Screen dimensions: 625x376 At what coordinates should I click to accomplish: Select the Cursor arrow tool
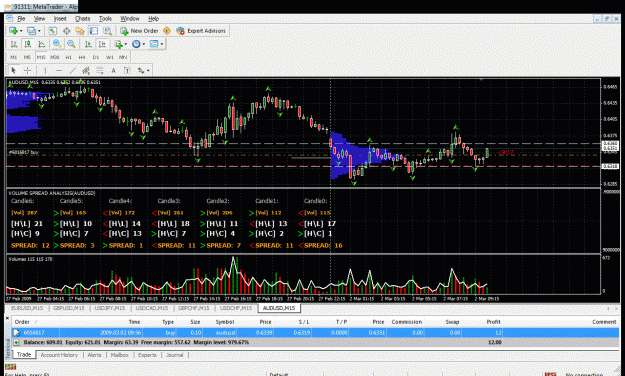14,71
